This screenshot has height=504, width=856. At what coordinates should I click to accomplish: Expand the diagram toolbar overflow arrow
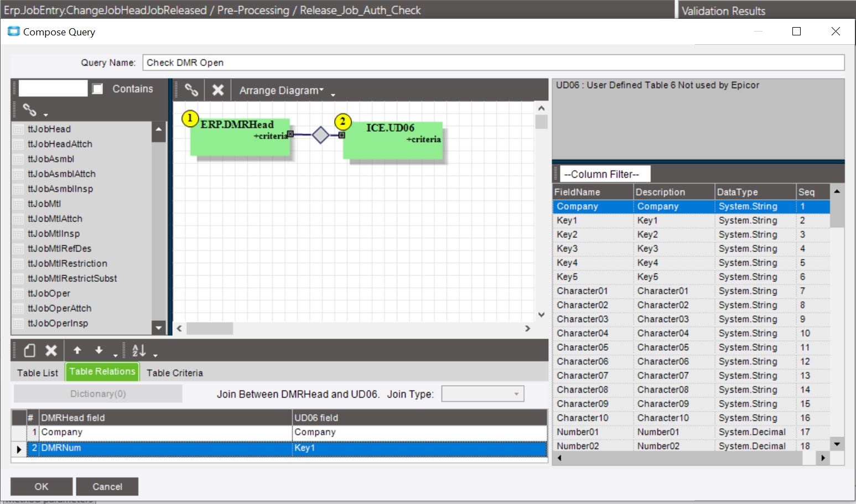coord(333,95)
